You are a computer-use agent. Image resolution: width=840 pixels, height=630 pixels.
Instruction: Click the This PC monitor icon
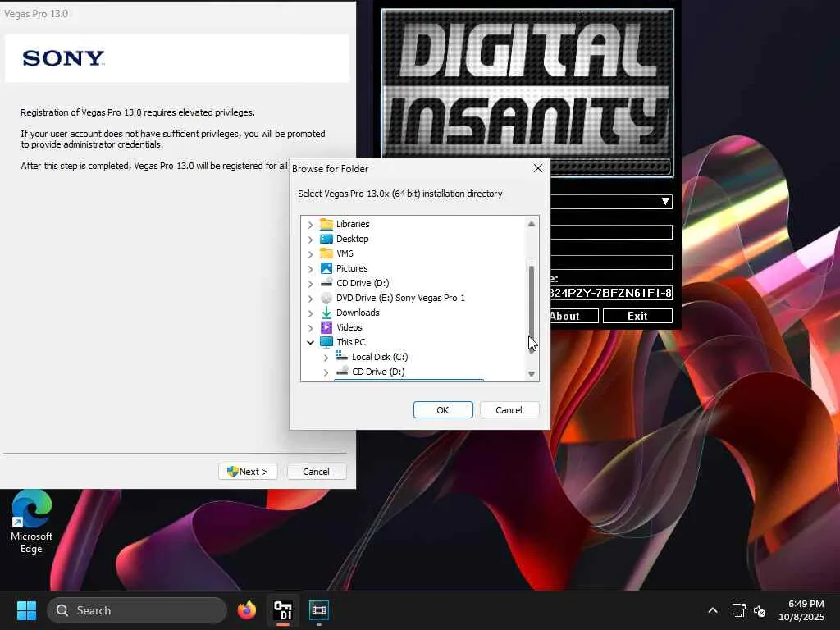click(x=326, y=342)
